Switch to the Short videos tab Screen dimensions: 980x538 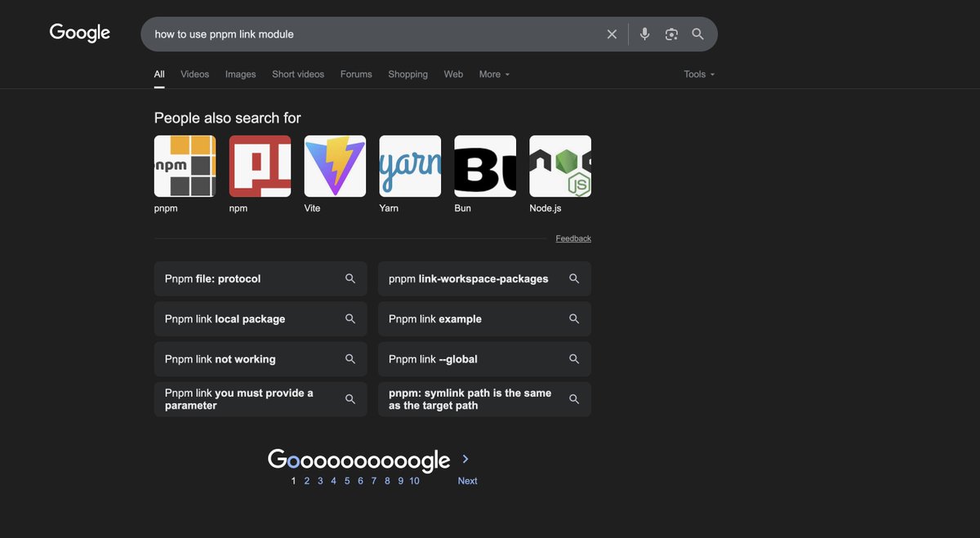(298, 74)
